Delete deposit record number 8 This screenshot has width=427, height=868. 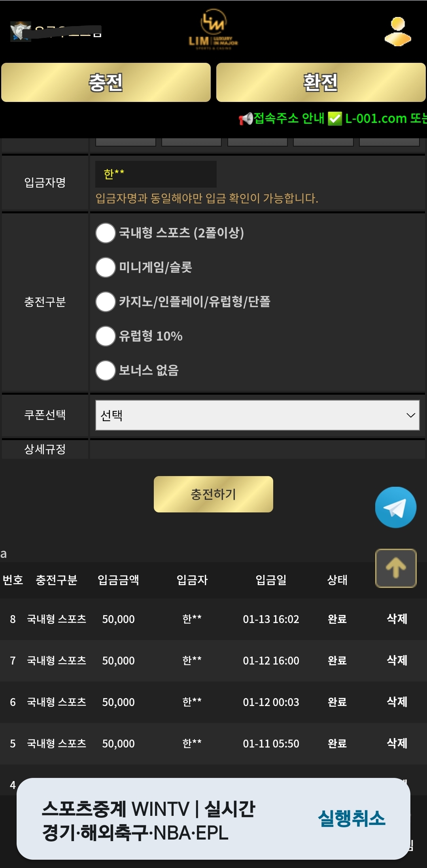[x=397, y=619]
